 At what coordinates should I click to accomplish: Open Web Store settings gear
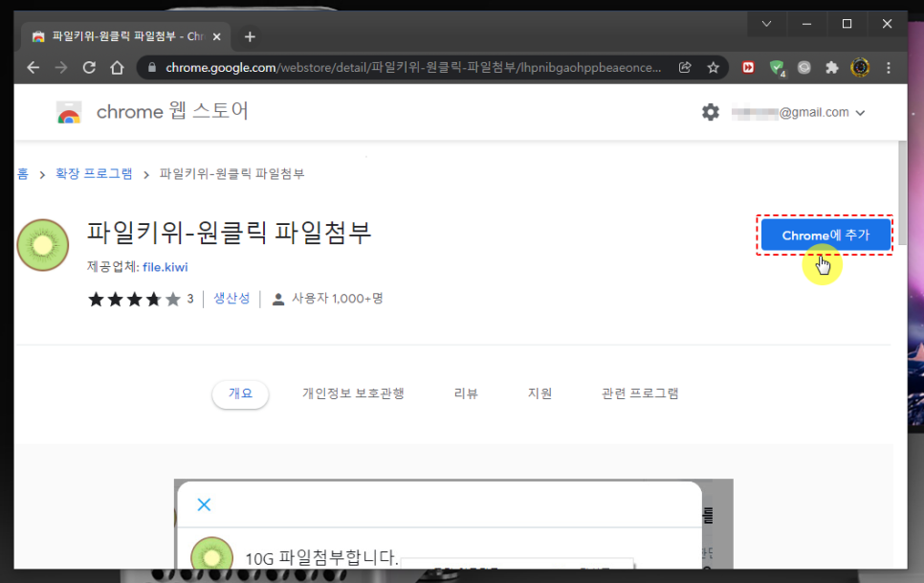click(711, 112)
